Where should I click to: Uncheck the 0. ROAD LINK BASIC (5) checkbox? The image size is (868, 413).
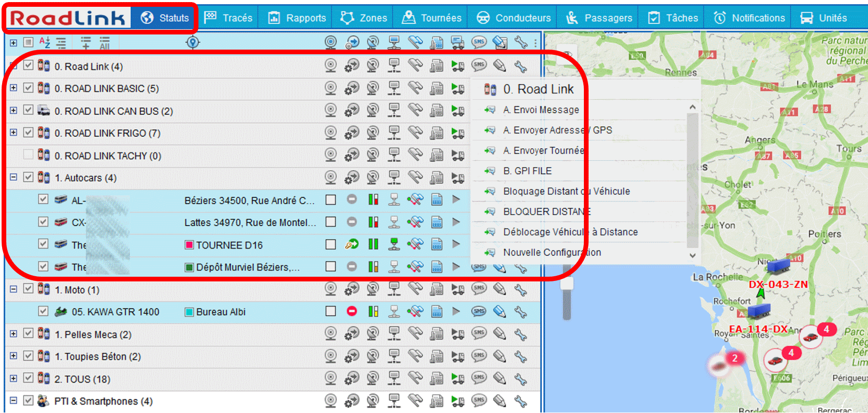[28, 88]
